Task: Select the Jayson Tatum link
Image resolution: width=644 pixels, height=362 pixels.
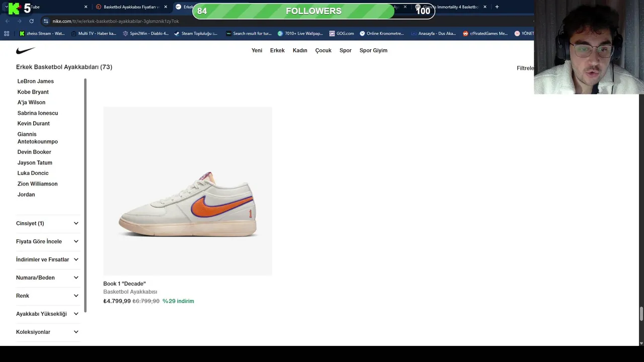Action: 35,162
